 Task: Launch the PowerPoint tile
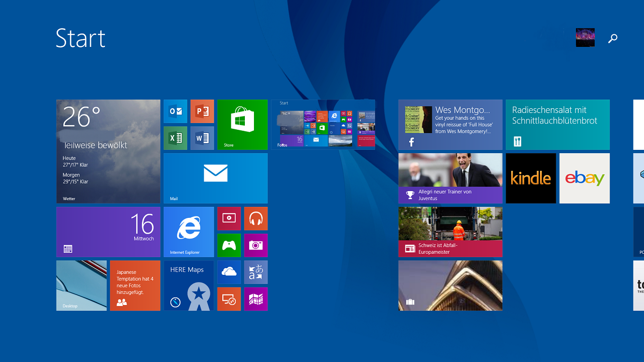click(x=202, y=112)
